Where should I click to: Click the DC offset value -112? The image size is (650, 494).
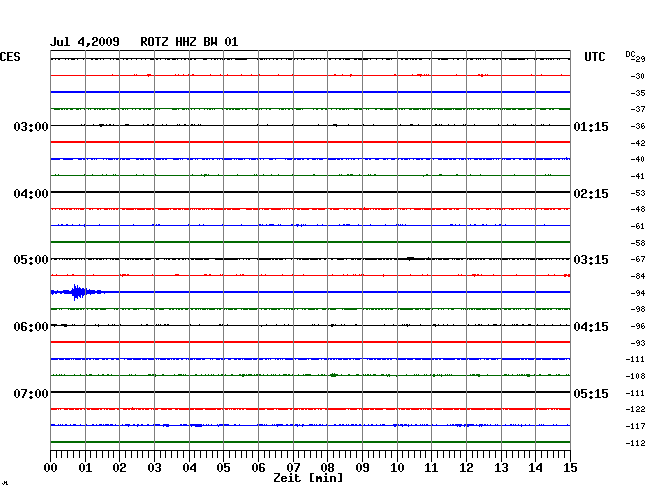coord(635,443)
